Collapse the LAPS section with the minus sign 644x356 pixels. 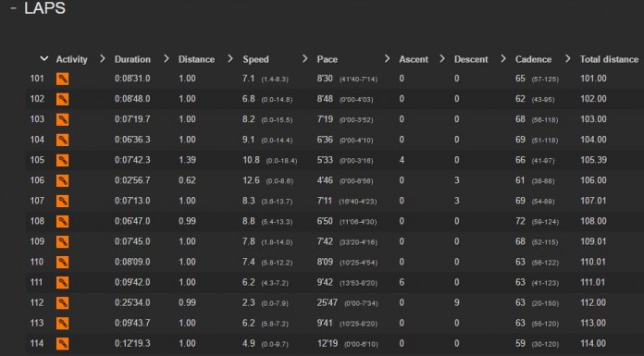14,8
